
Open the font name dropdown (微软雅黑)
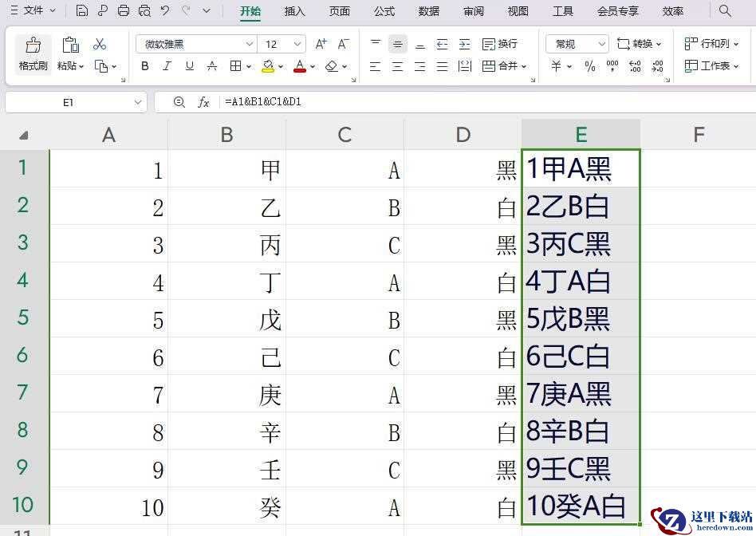pos(250,45)
